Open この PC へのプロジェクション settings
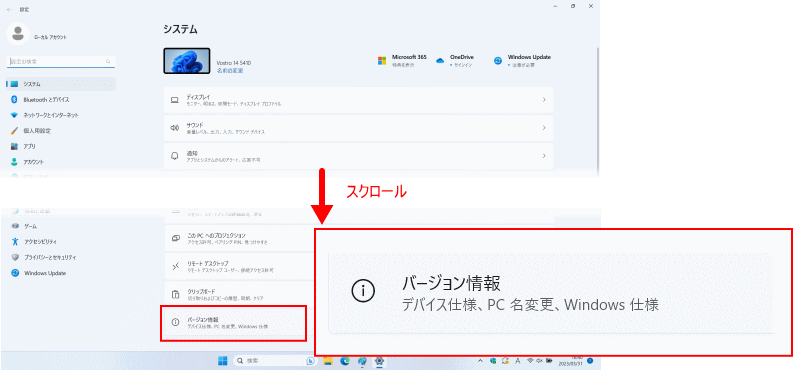This screenshot has height=370, width=793. [x=239, y=238]
